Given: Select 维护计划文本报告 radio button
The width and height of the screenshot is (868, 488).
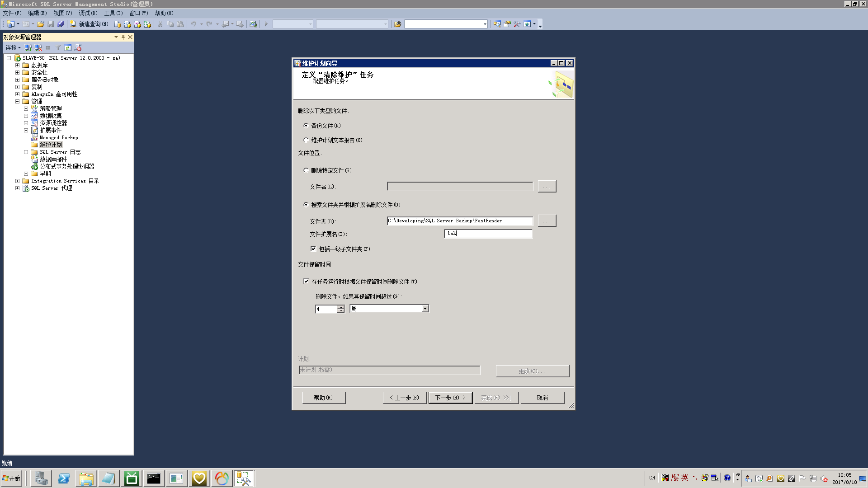Looking at the screenshot, I should 307,140.
